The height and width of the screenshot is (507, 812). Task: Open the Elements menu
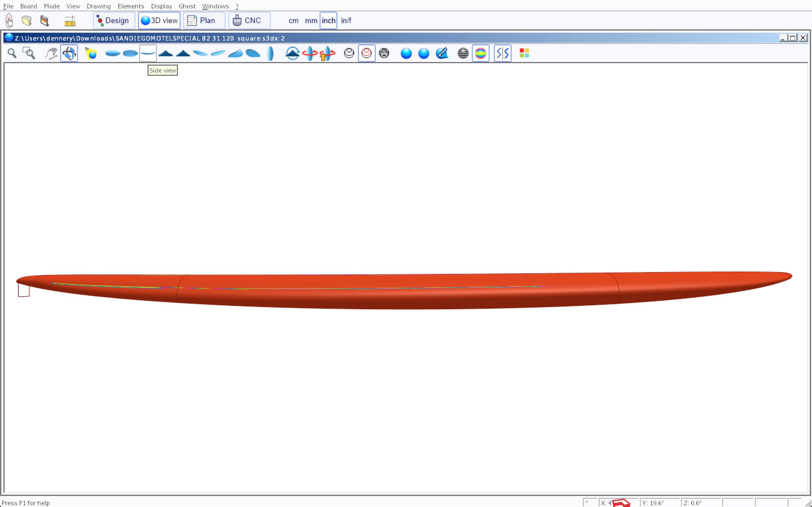[131, 6]
